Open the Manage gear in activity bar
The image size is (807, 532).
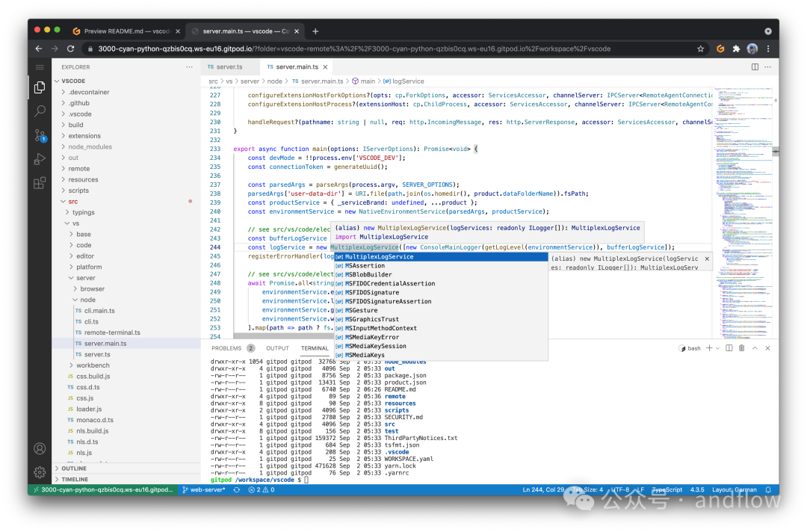point(40,471)
